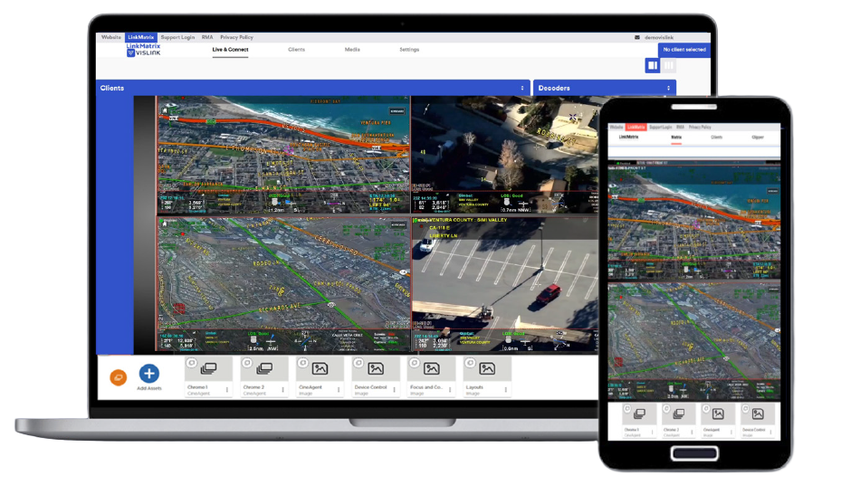Click the blue Add Assets plus button
841x504 pixels.
pyautogui.click(x=149, y=373)
